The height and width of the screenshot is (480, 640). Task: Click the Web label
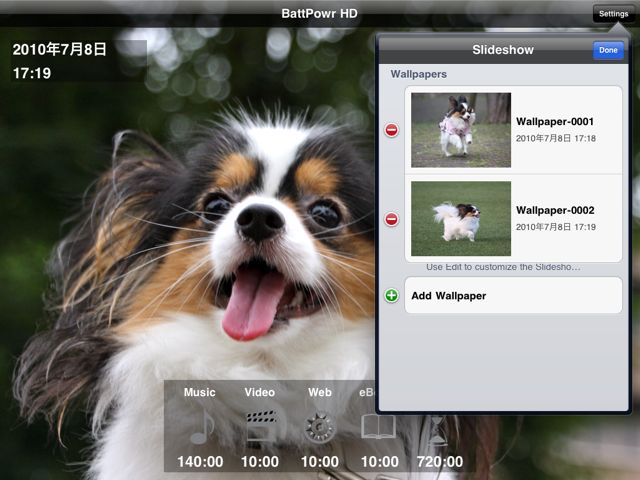pos(320,392)
